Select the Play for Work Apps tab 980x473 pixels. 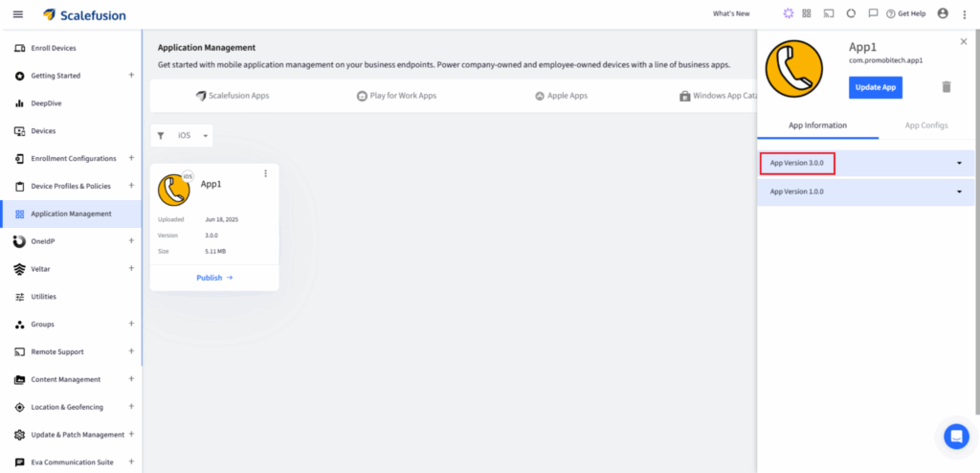point(396,96)
